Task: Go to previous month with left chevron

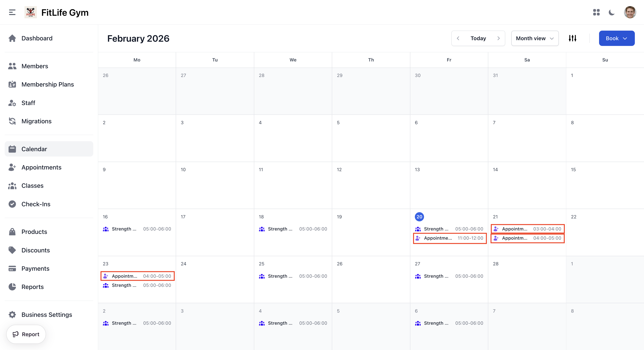Action: [x=458, y=38]
